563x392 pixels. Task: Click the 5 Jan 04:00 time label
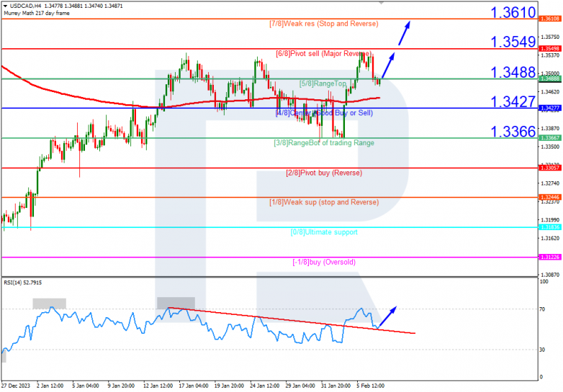tap(86, 386)
